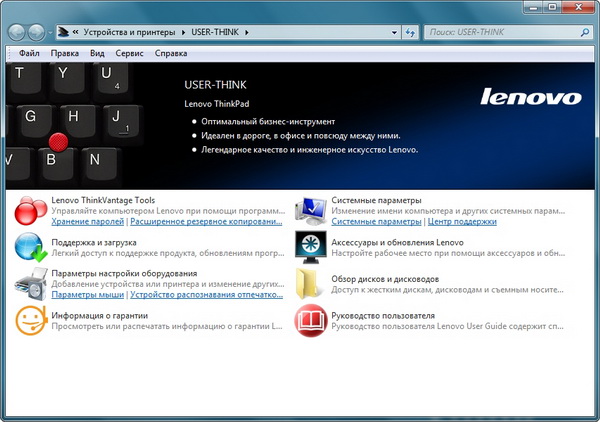Open the Файл menu

pyautogui.click(x=29, y=53)
